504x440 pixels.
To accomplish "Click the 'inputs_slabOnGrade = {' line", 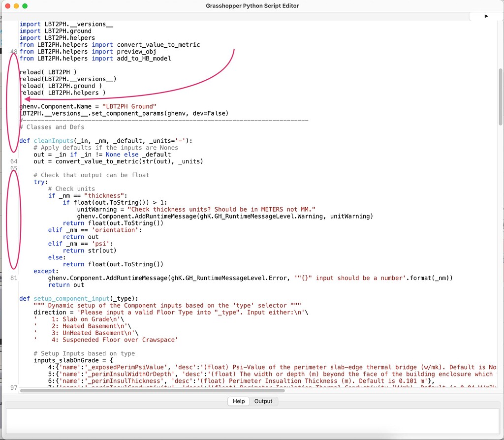I will (73, 360).
